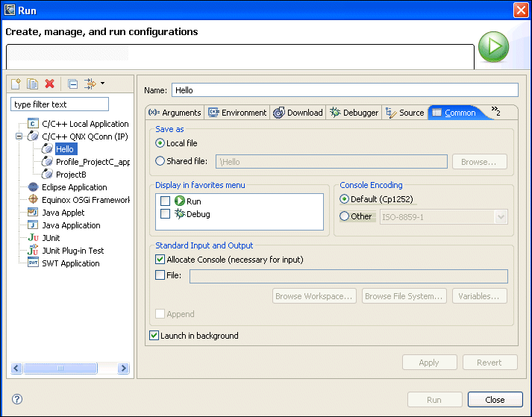Click the help question mark icon

pyautogui.click(x=17, y=400)
